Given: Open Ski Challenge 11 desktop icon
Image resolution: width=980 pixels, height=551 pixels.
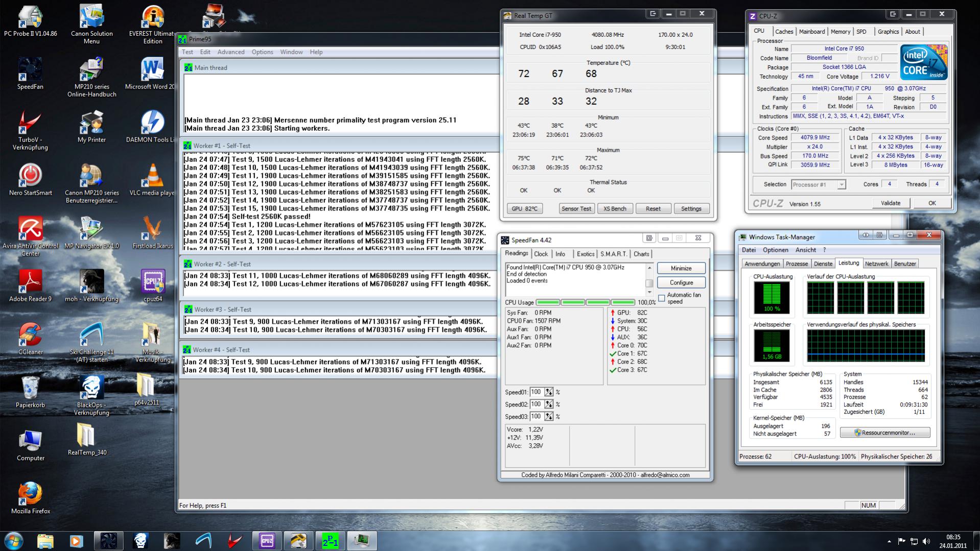Looking at the screenshot, I should (x=92, y=342).
